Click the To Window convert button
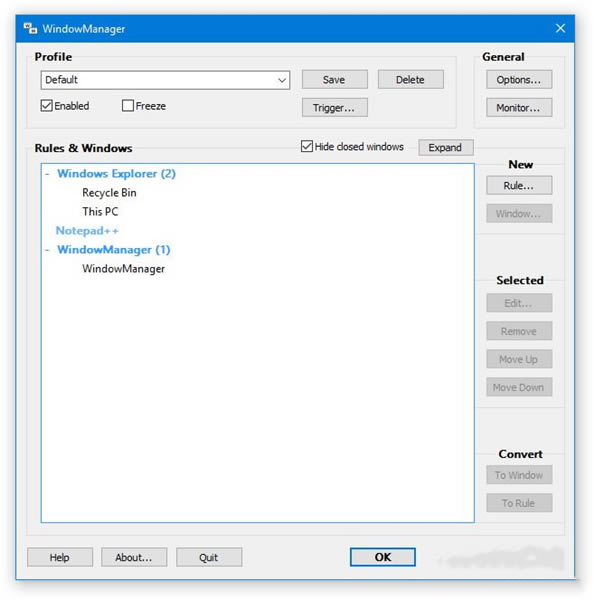This screenshot has height=600, width=594. pyautogui.click(x=519, y=475)
